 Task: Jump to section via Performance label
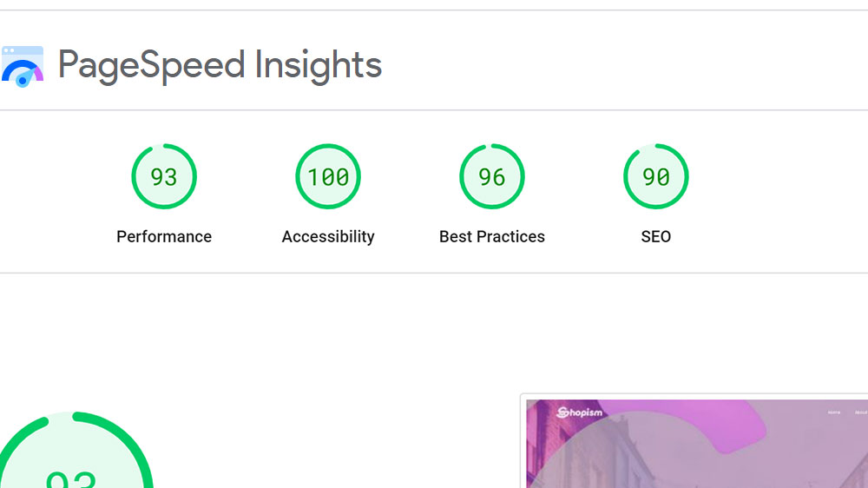click(x=164, y=236)
